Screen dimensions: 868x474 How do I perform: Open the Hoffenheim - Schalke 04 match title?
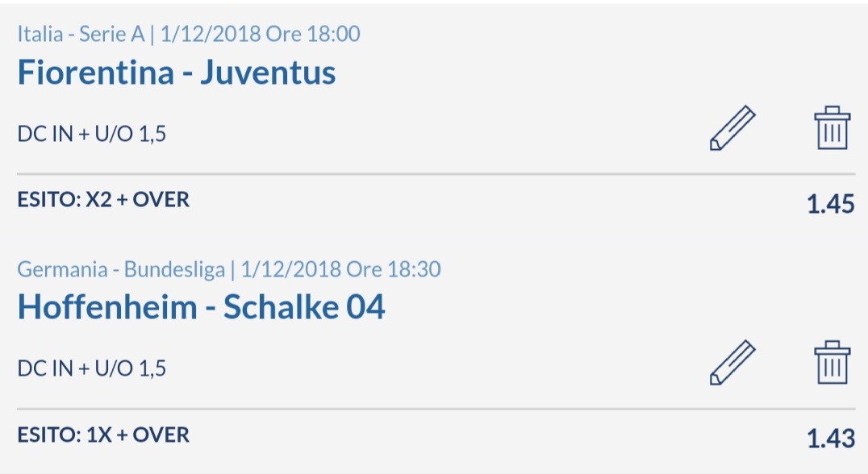pos(201,307)
